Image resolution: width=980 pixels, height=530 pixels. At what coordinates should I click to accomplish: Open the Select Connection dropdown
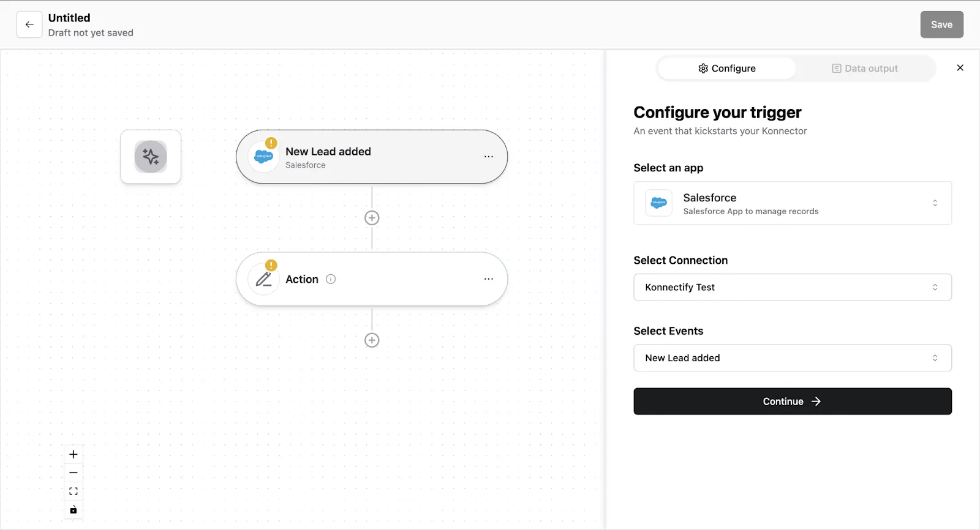(x=793, y=287)
